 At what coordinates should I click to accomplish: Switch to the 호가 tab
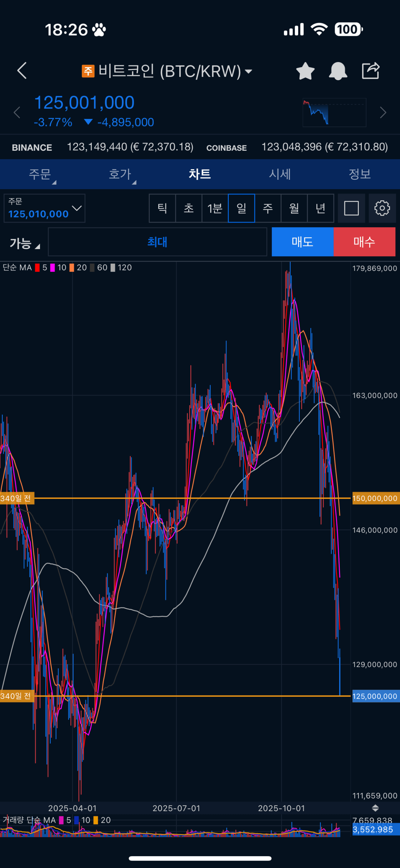(120, 174)
